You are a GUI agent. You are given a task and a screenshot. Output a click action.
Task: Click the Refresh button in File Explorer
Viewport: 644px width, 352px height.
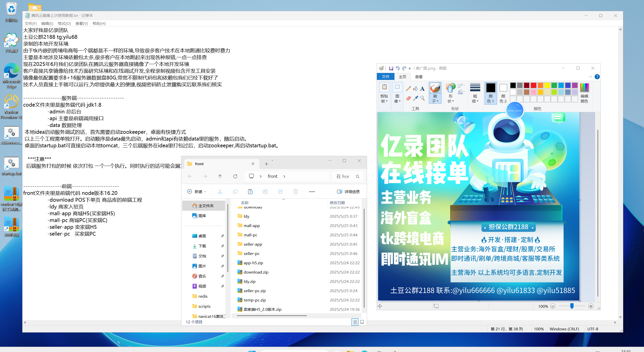pos(235,176)
